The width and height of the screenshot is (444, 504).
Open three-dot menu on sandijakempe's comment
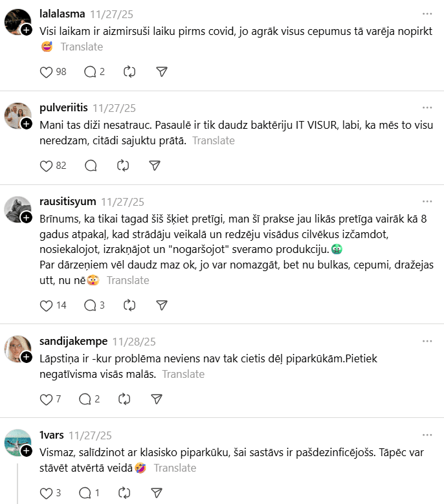pyautogui.click(x=427, y=341)
